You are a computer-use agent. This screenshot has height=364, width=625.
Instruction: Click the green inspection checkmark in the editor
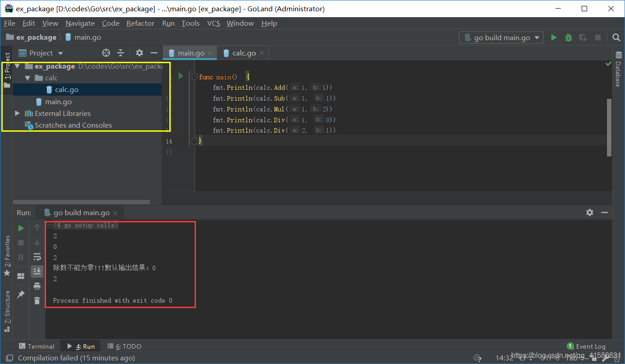coord(608,65)
